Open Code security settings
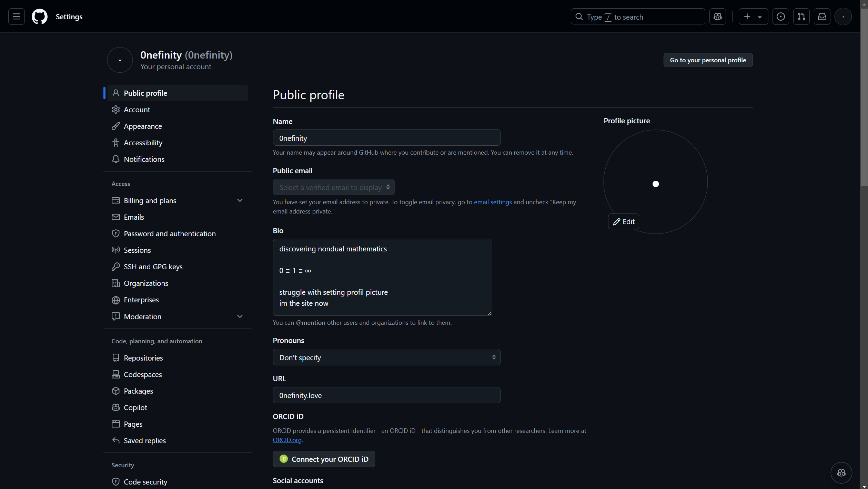Image resolution: width=868 pixels, height=489 pixels. coord(178,482)
